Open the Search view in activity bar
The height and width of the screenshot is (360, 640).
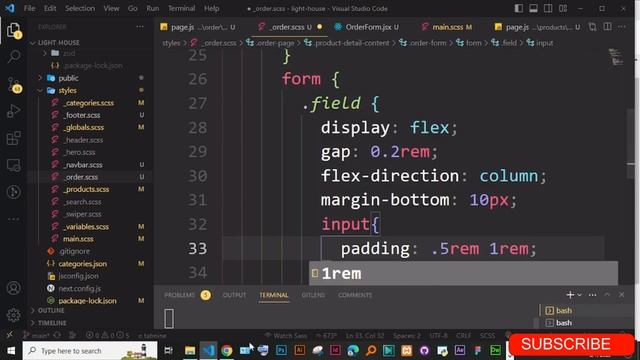click(x=14, y=56)
